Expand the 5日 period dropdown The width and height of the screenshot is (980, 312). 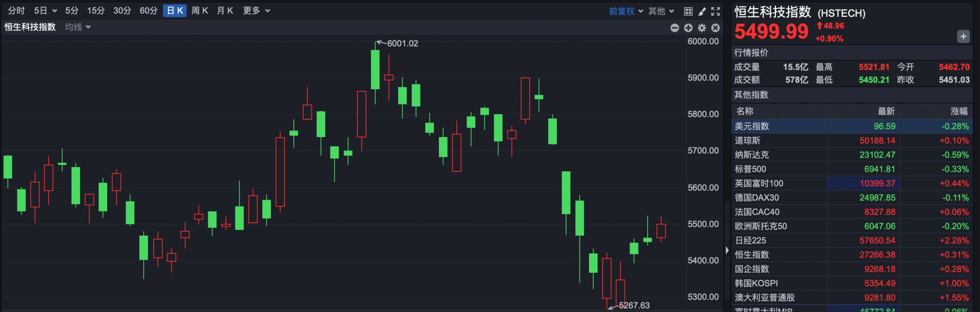[x=45, y=11]
